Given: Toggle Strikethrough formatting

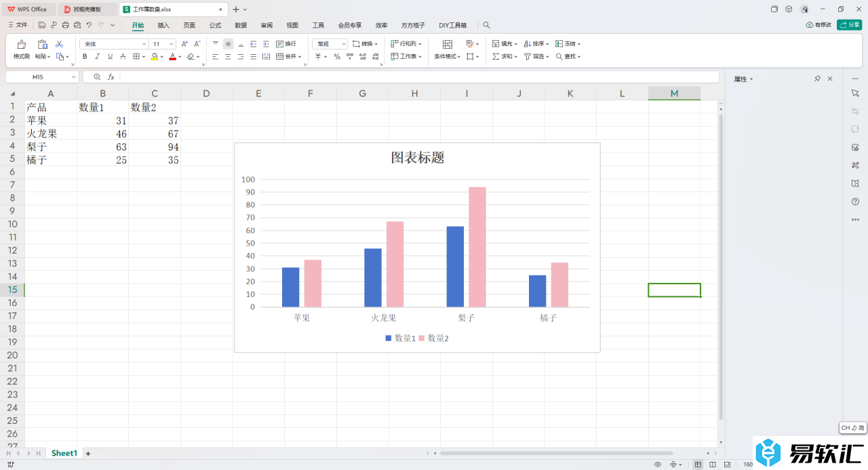Looking at the screenshot, I should [x=123, y=57].
